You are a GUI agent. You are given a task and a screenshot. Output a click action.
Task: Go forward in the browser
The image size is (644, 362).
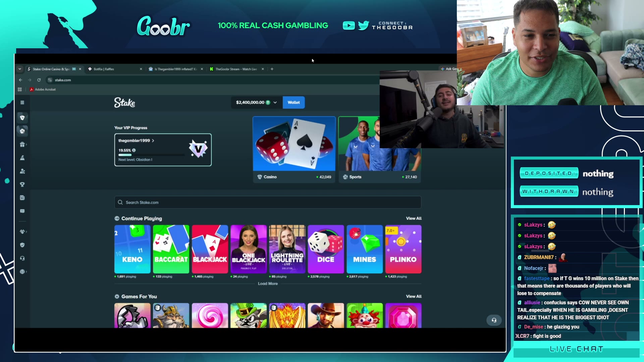pos(30,80)
